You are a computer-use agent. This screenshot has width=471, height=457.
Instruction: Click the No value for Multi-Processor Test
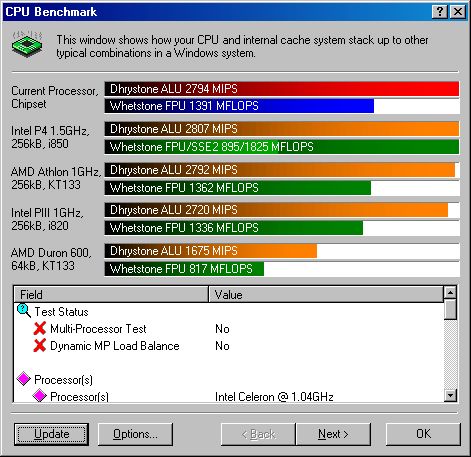[x=222, y=329]
